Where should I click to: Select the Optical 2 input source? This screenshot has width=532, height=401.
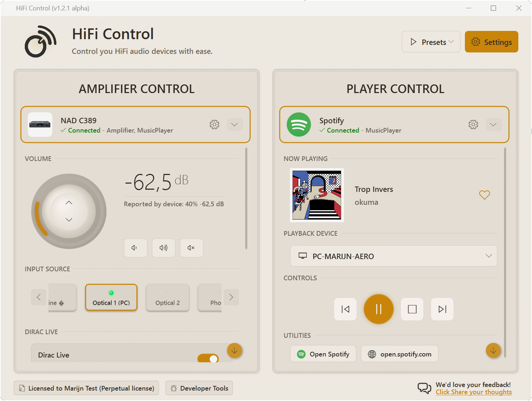coord(168,298)
